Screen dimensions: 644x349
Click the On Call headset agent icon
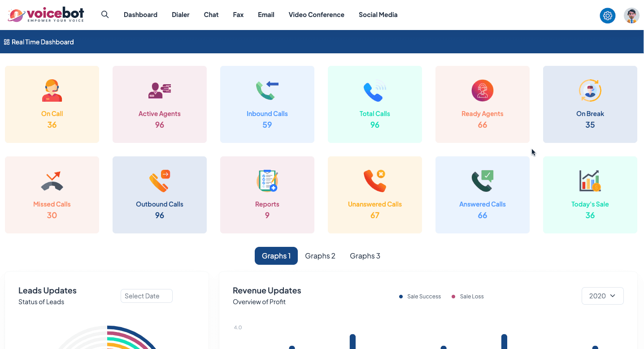click(52, 91)
